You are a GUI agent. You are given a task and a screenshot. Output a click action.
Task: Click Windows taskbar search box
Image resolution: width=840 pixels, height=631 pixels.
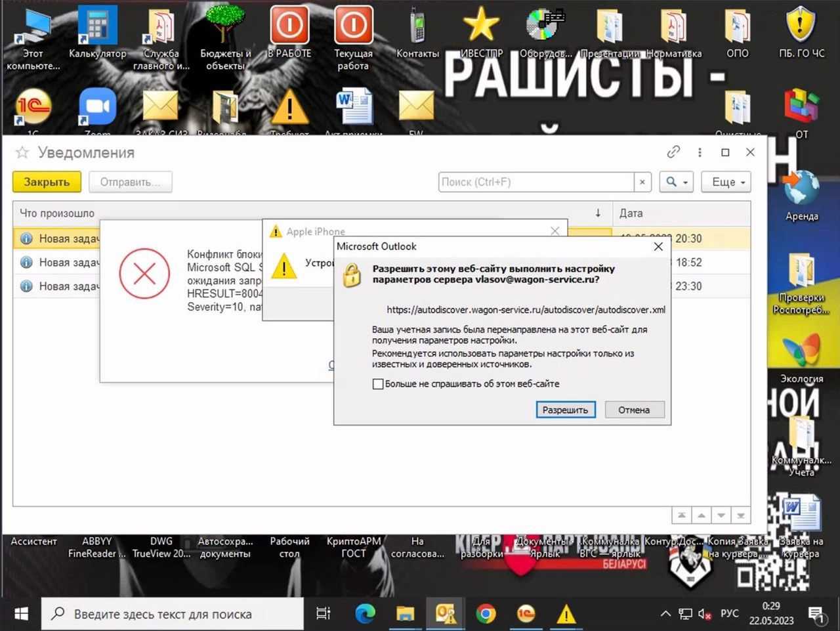point(173,614)
